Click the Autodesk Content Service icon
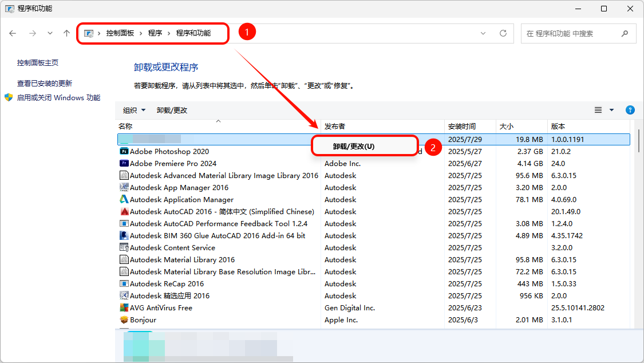 click(x=124, y=247)
